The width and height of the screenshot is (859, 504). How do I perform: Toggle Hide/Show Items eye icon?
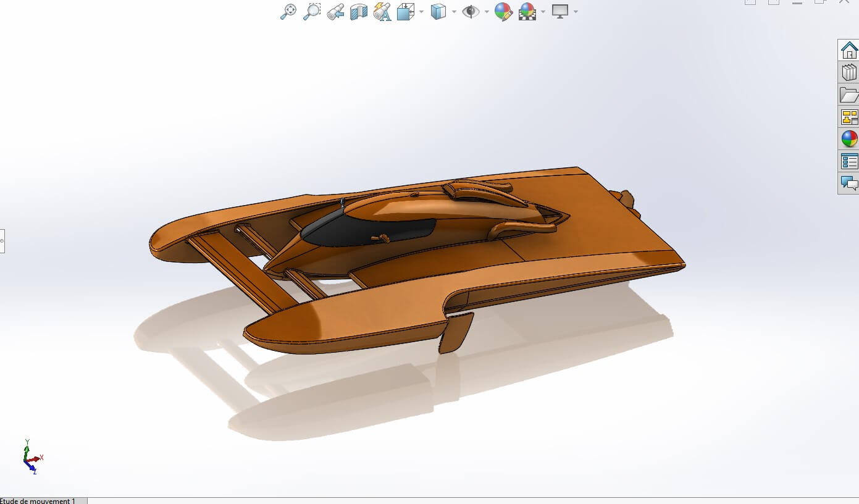coord(471,12)
